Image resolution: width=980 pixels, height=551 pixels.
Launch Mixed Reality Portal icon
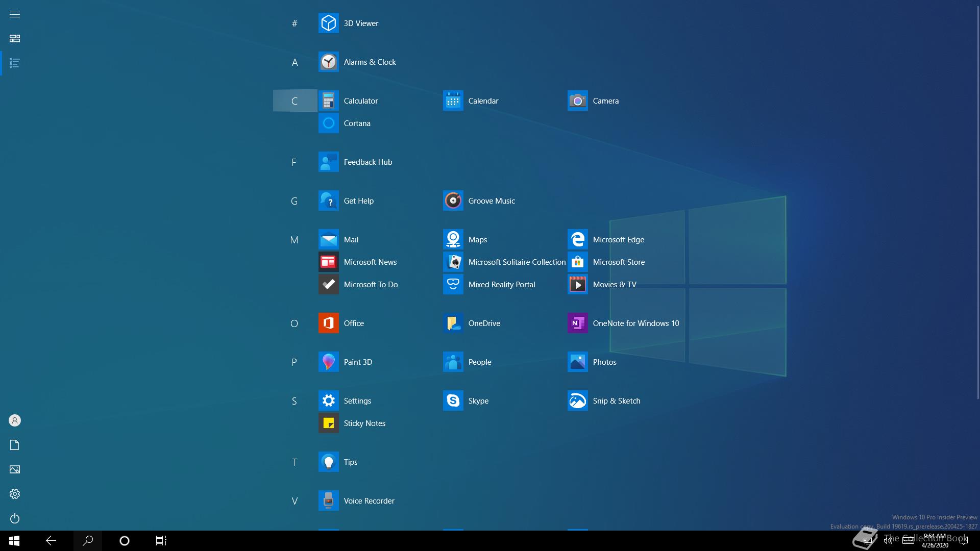[453, 284]
